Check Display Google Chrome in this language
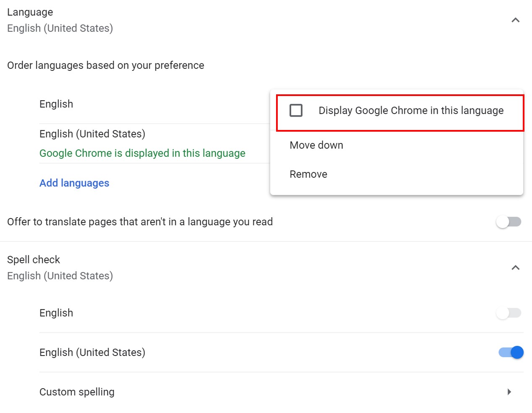 pyautogui.click(x=296, y=111)
